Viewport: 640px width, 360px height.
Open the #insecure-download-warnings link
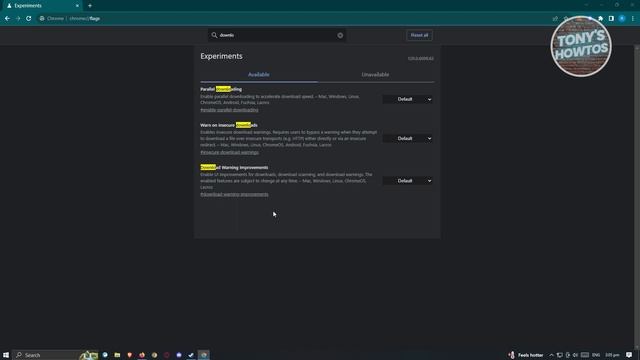[229, 152]
